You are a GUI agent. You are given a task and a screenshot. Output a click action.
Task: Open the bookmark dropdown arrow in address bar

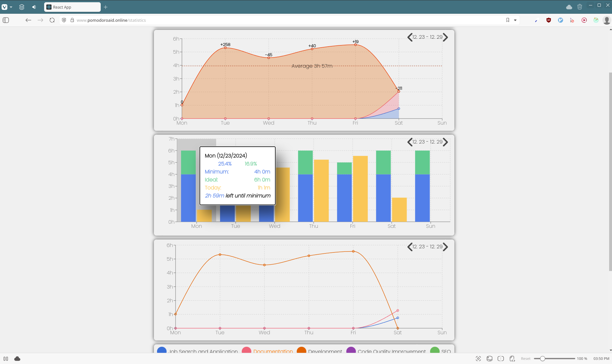(x=515, y=20)
